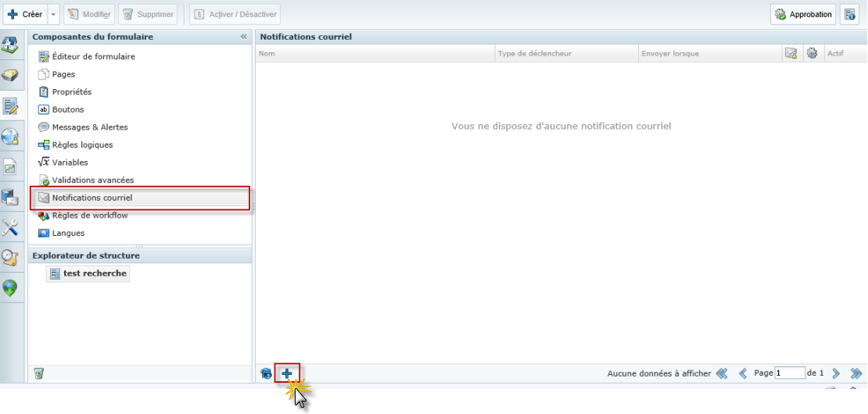Click the home icon in left sidebar
Viewport: 868px width, 414px height.
tap(10, 45)
